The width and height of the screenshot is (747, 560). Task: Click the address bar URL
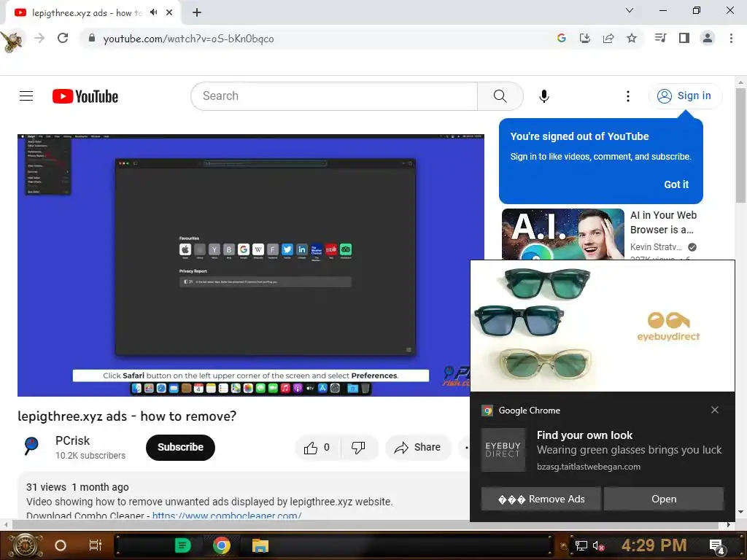click(189, 39)
